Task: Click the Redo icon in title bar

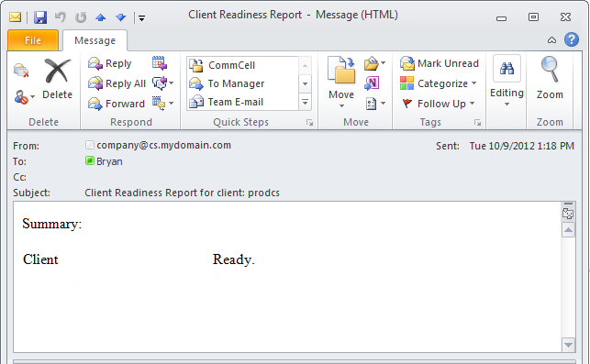Action: point(81,17)
